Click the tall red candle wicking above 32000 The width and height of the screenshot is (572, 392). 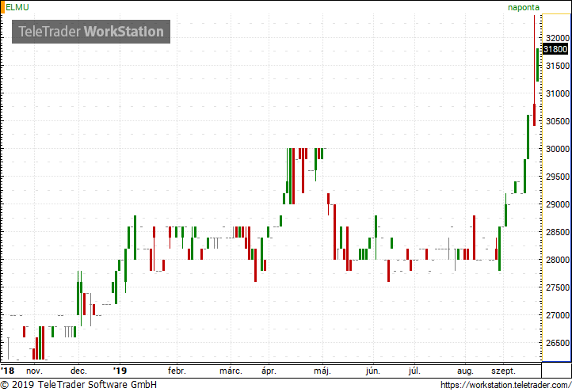535,70
